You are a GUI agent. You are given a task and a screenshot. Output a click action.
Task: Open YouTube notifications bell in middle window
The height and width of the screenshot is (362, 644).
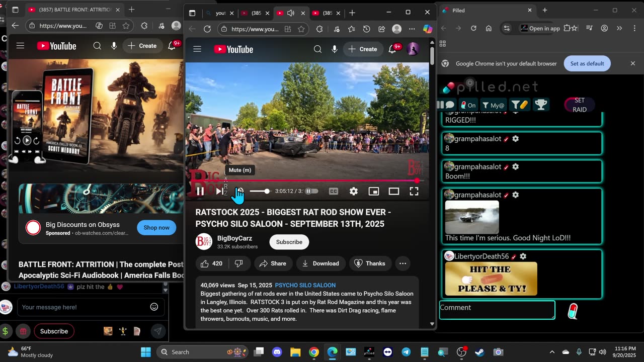click(x=393, y=49)
